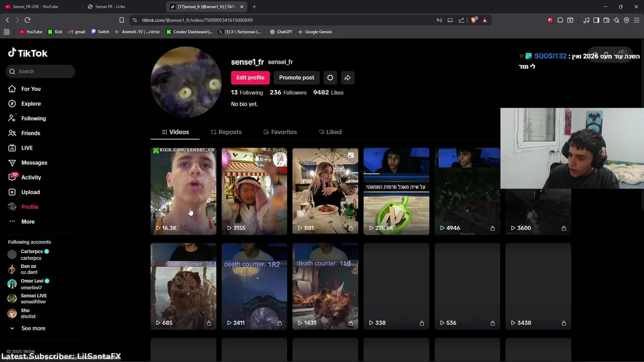
Task: Click the share profile arrow icon
Action: (348, 77)
